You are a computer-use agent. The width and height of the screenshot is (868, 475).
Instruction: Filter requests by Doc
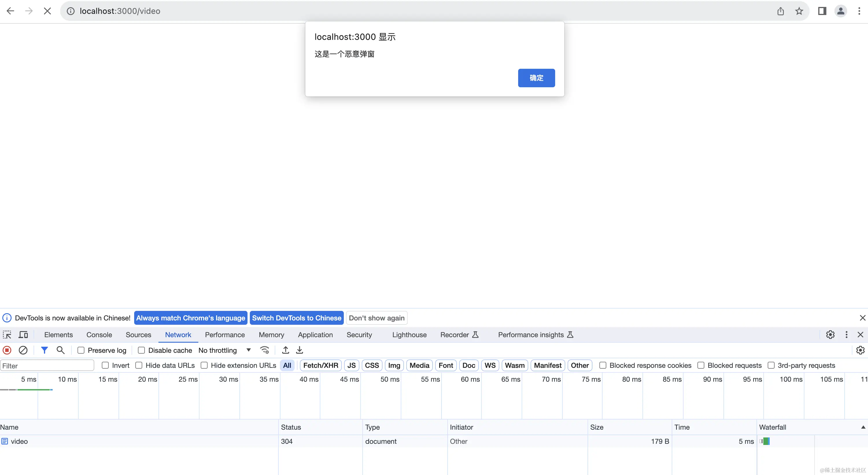469,365
